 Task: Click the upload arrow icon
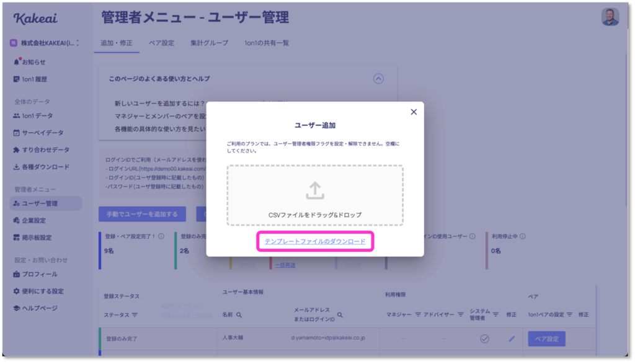(x=315, y=190)
